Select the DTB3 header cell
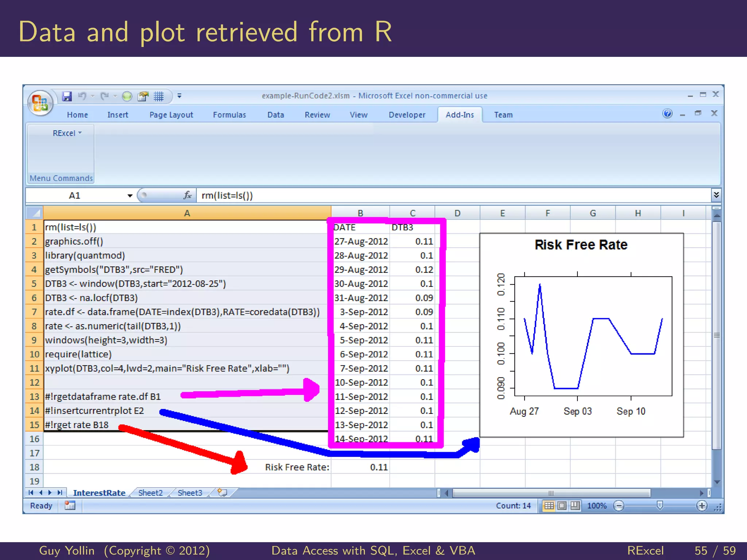 click(x=412, y=227)
